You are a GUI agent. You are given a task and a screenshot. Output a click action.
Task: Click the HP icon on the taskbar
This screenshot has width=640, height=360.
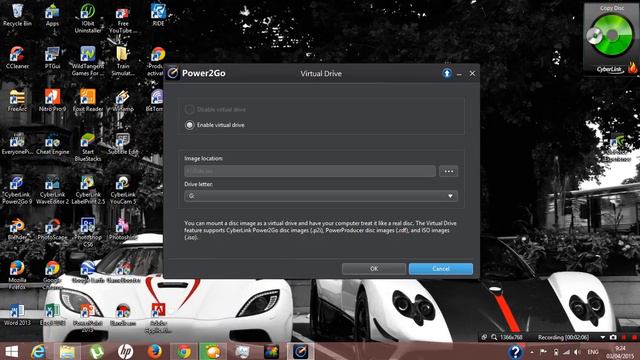125,351
